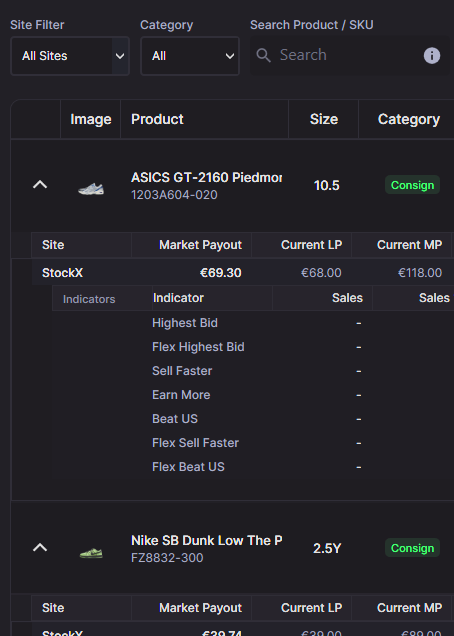The width and height of the screenshot is (454, 636).
Task: Click the Flex Sell Faster indicator row
Action: [195, 443]
